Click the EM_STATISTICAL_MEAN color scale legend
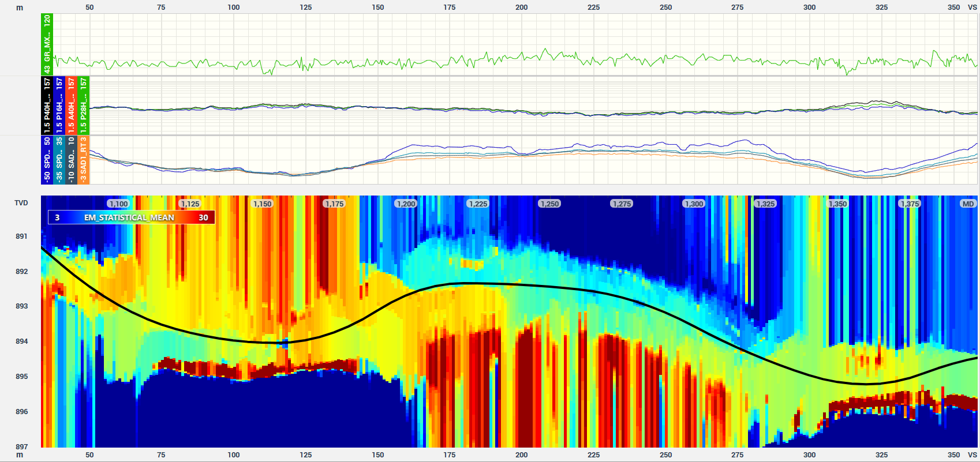This screenshot has width=980, height=462. [x=132, y=217]
